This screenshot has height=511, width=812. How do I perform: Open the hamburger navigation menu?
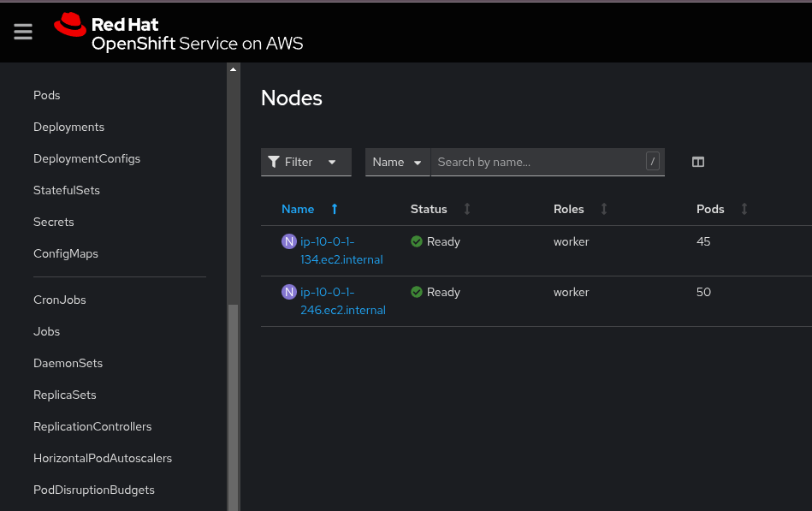[x=23, y=32]
